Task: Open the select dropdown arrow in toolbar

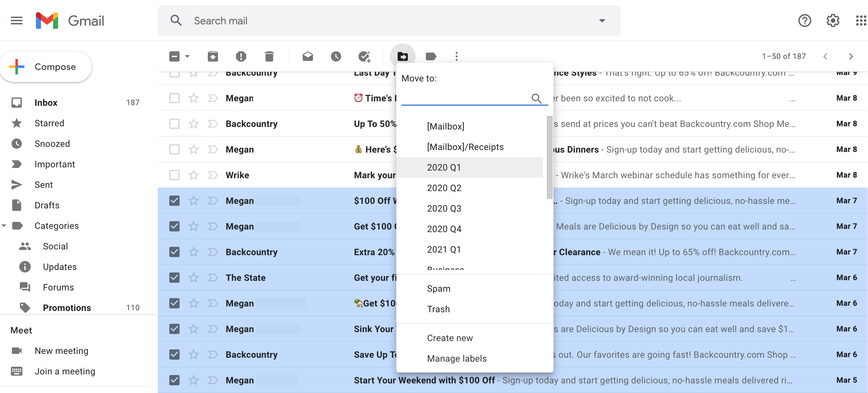Action: 187,56
